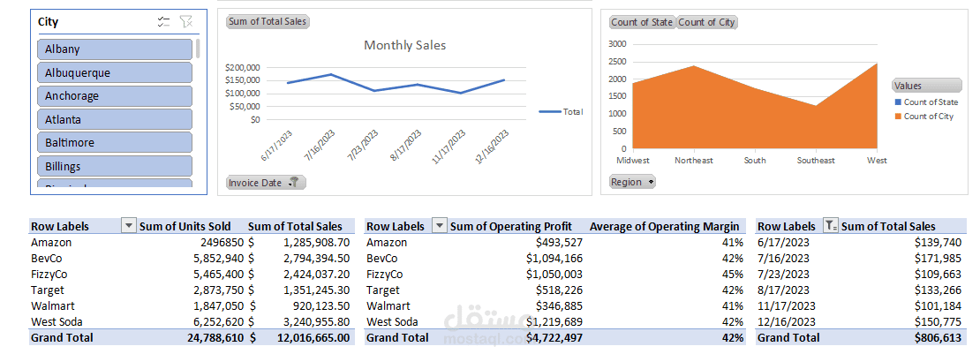Click the Monthly Sales chart title
980x354 pixels.
(x=404, y=45)
